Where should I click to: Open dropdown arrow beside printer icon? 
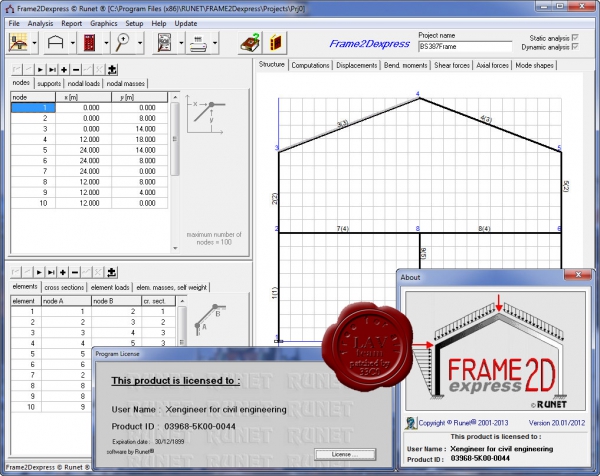coord(215,43)
